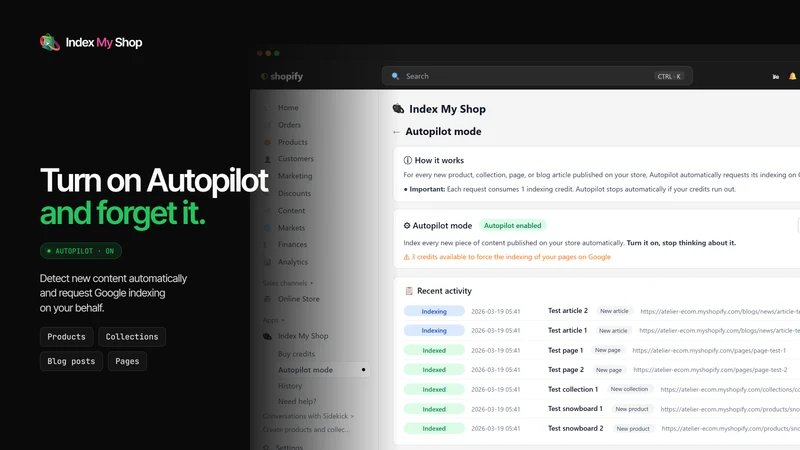Click New collection tag on Test collection 1
The image size is (800, 450).
click(x=629, y=389)
